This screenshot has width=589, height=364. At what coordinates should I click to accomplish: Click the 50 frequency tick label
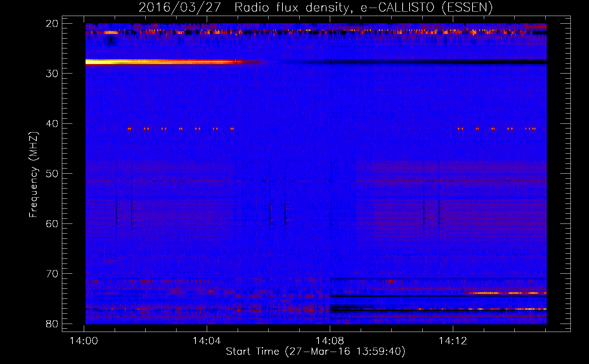pyautogui.click(x=52, y=174)
